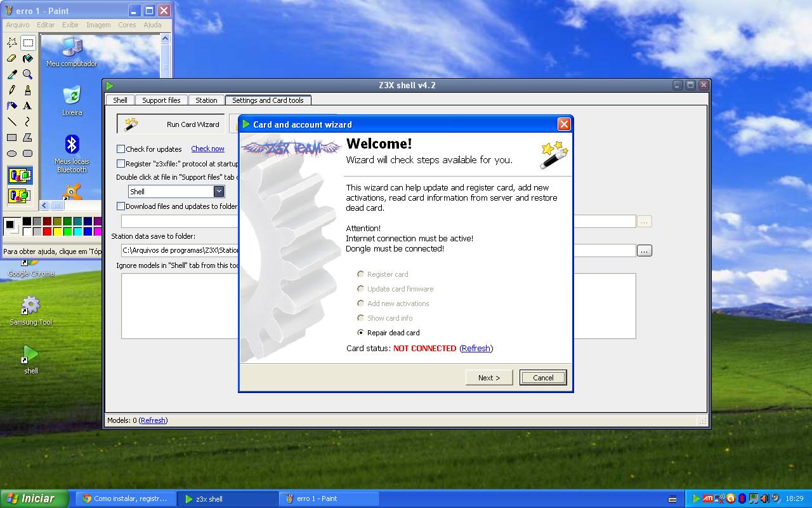Select the Repair dead card option
The height and width of the screenshot is (508, 812).
tap(361, 333)
